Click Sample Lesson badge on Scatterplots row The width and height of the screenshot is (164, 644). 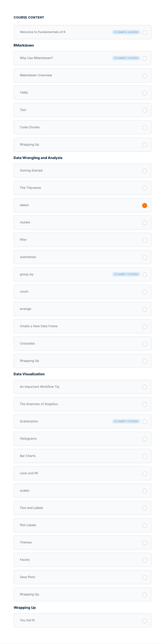point(126,421)
